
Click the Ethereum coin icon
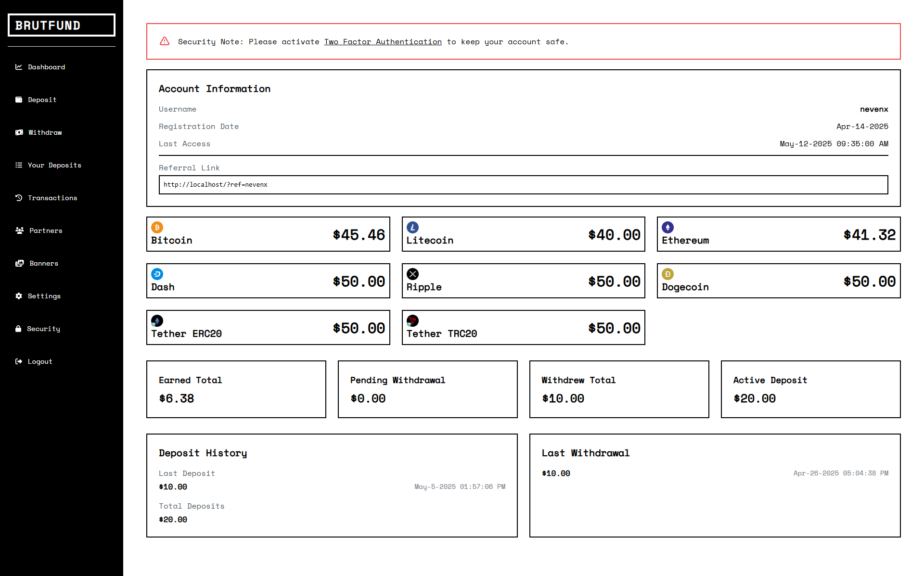(x=668, y=227)
